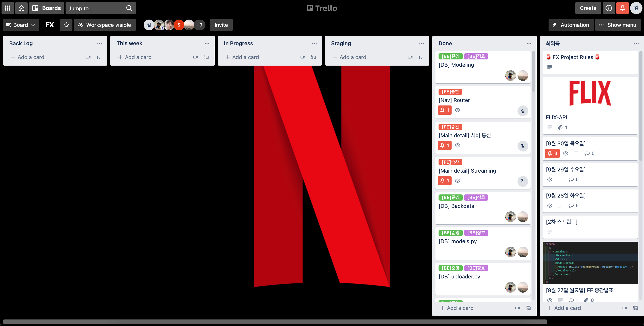
Task: Go to Trello home icon
Action: [x=21, y=8]
